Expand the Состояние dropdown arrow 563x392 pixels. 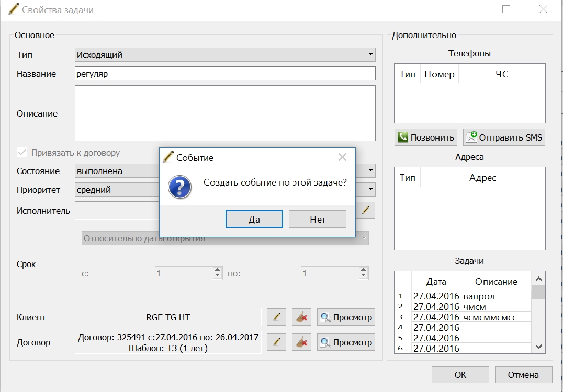tap(370, 170)
